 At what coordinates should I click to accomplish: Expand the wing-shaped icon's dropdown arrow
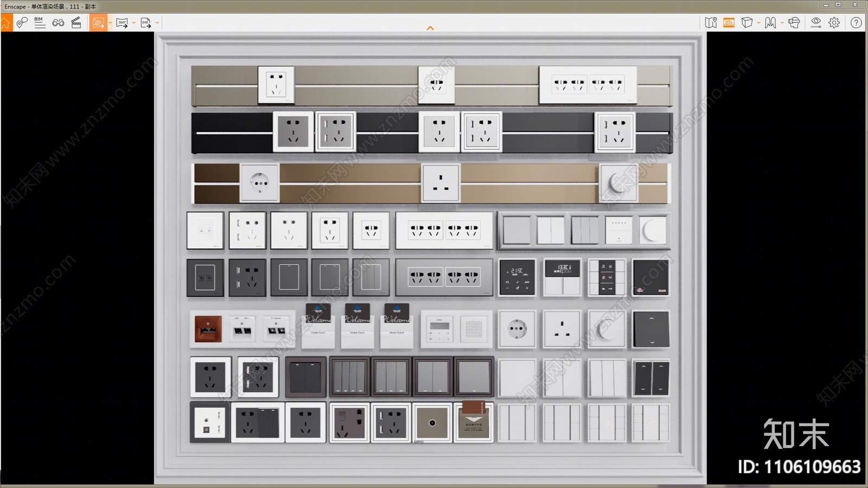click(x=782, y=23)
